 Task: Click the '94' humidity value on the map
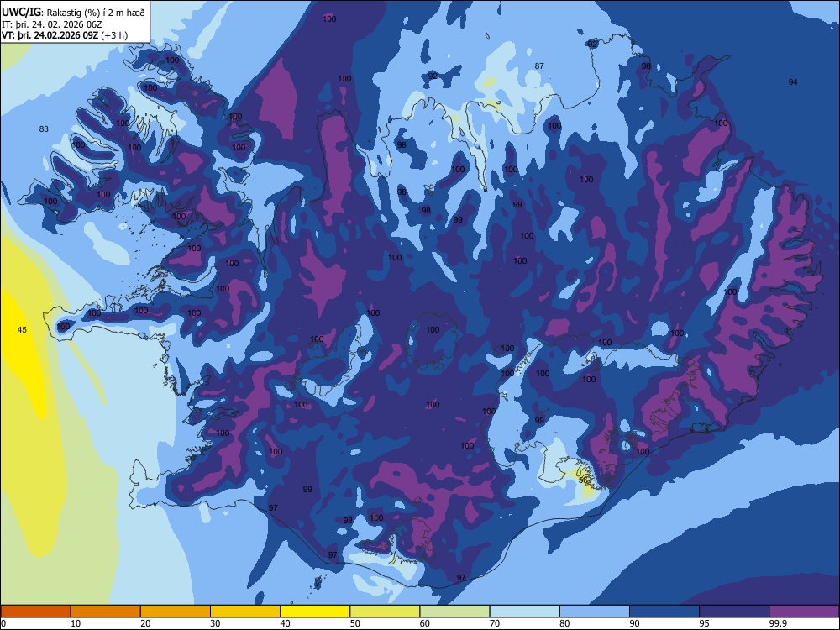click(x=793, y=81)
